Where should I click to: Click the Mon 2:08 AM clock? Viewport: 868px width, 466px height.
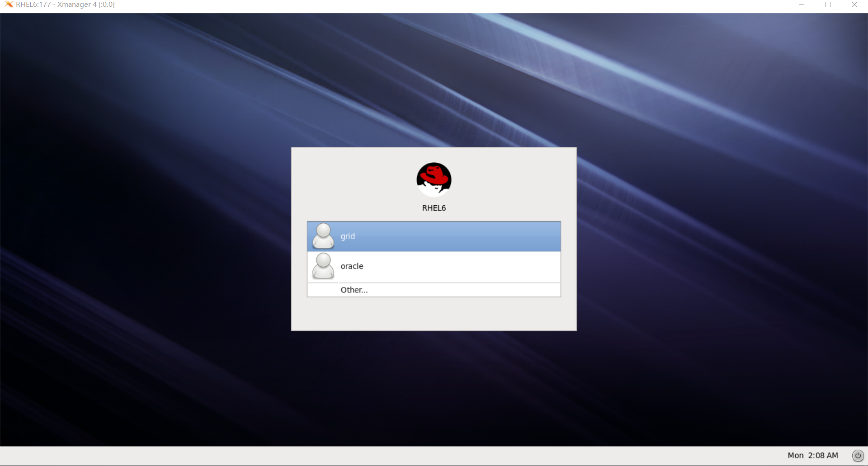click(813, 456)
